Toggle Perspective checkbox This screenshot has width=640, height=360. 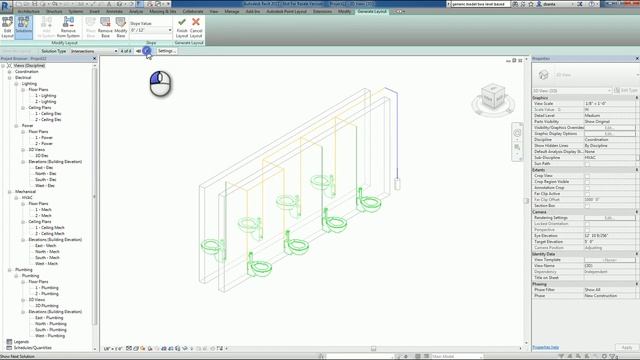click(587, 230)
